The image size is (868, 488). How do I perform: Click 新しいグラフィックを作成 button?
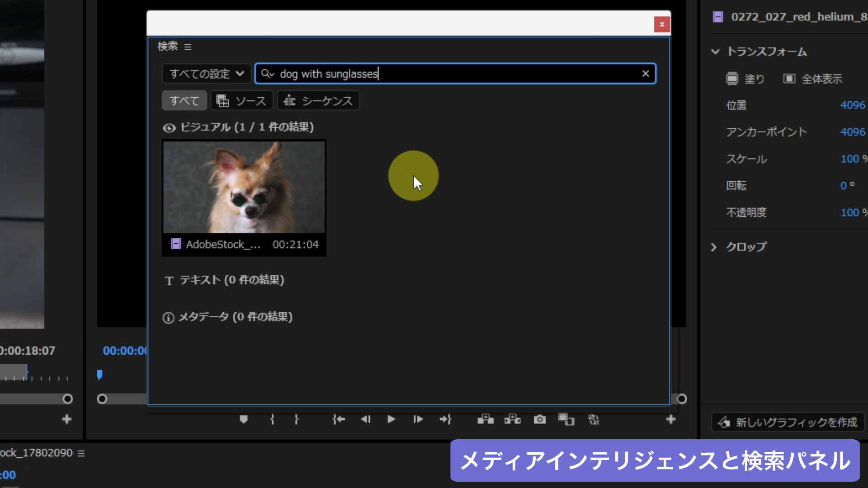[x=788, y=422]
